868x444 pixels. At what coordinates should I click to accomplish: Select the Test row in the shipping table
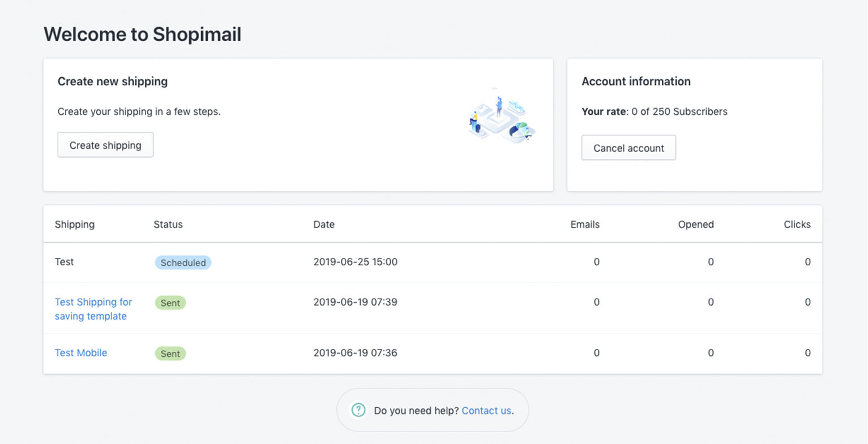point(64,262)
